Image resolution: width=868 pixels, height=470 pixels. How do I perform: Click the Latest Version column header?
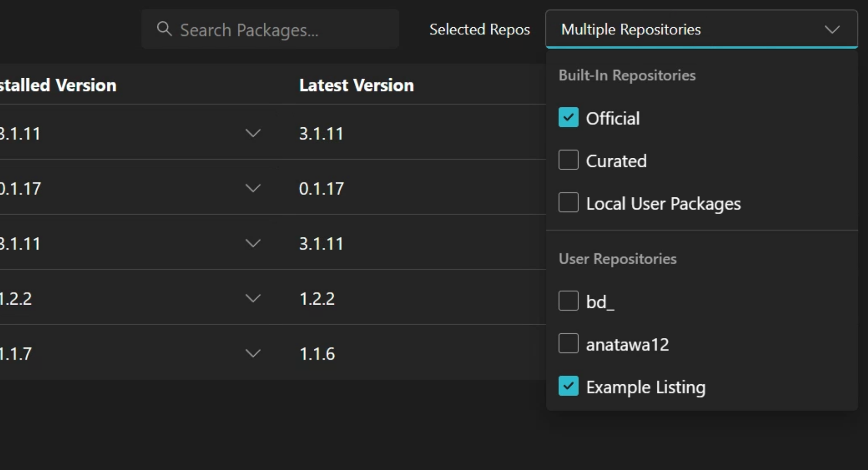356,85
